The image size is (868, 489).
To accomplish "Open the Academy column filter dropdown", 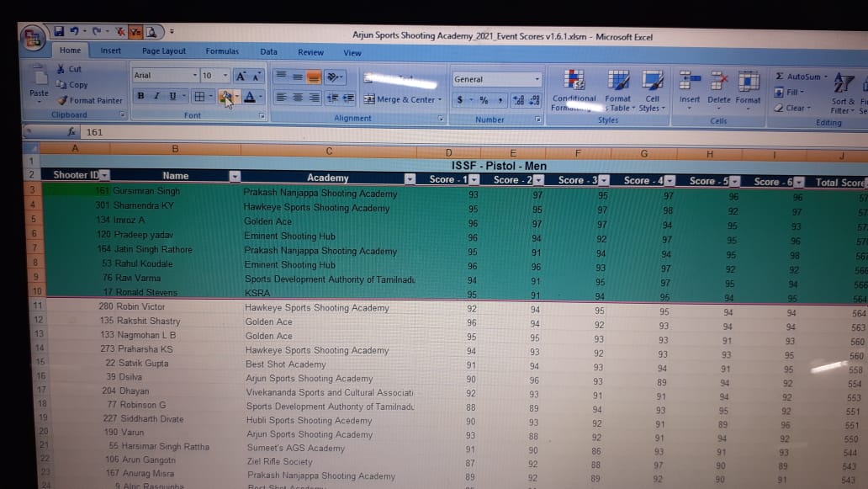I will [x=409, y=178].
